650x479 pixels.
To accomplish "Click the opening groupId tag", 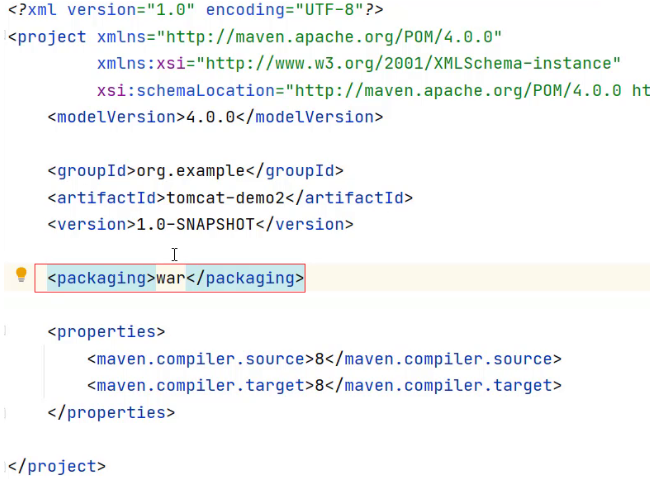I will click(x=92, y=171).
